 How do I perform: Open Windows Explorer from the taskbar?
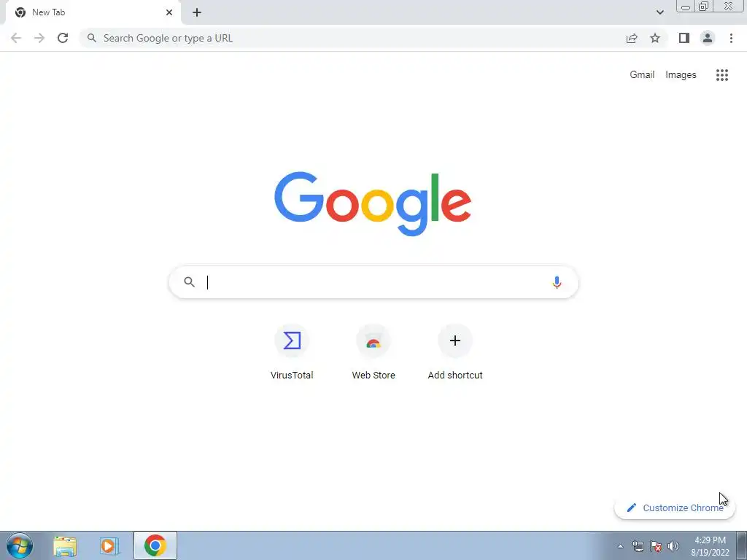[65, 545]
